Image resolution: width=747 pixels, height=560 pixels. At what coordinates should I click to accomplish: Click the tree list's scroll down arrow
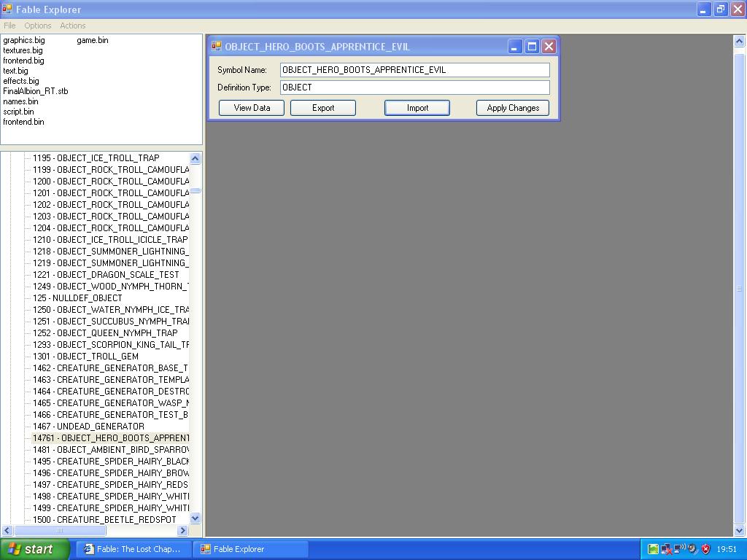pyautogui.click(x=195, y=518)
